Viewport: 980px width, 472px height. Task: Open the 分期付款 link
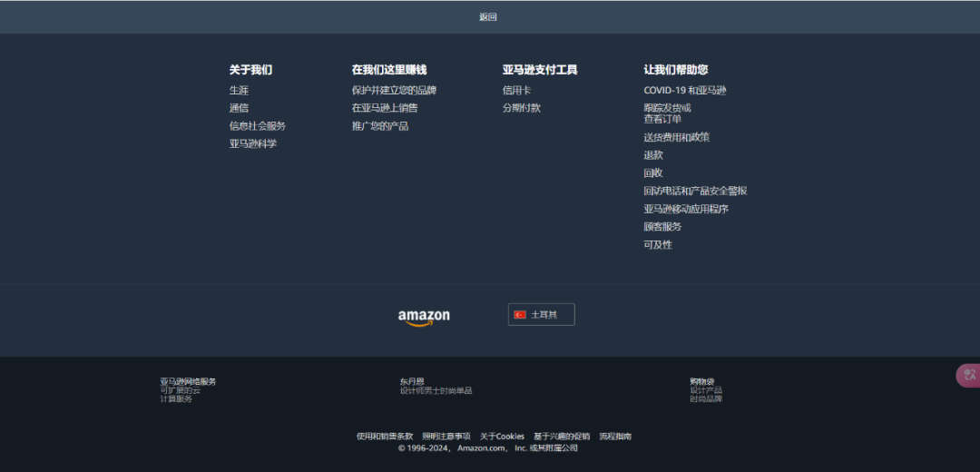tap(521, 108)
